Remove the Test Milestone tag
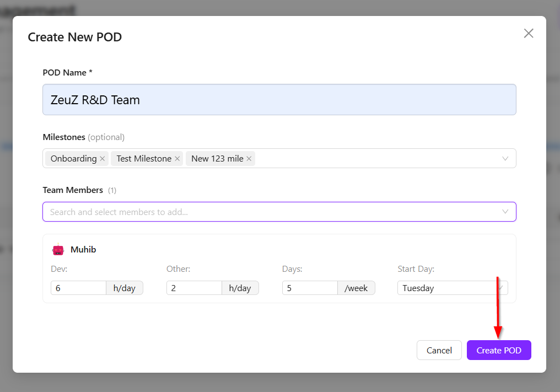 tap(177, 159)
